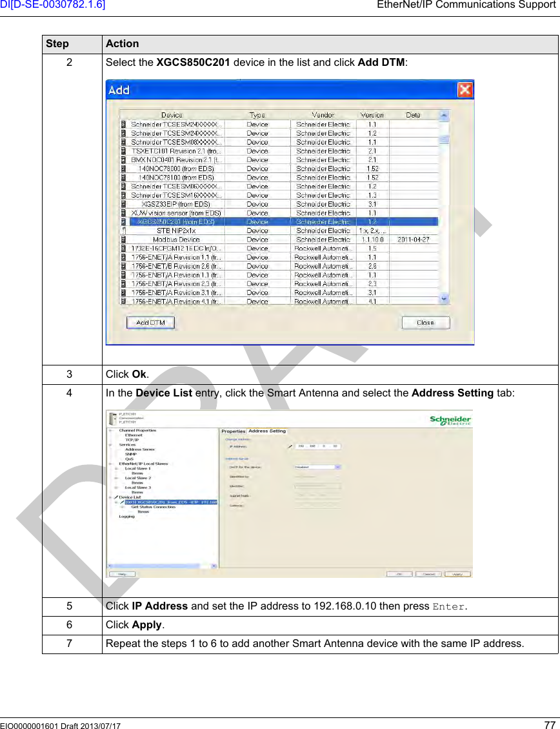Select 1756-ENBT/A Revision 3.1 row

pyautogui.click(x=279, y=293)
